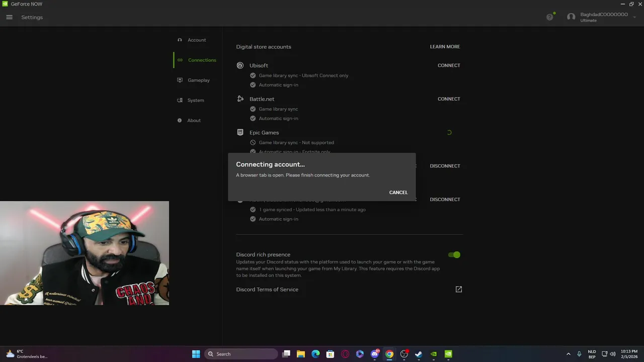Open Steam from the taskbar
Viewport: 644px width, 362px height.
pyautogui.click(x=419, y=354)
